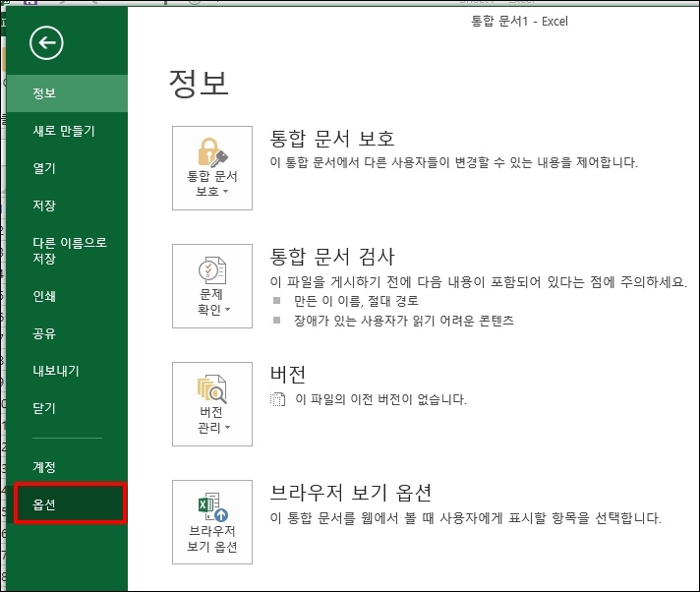Image resolution: width=700 pixels, height=592 pixels.
Task: Click the 브라우저 보기 옵션 heading
Action: (351, 493)
